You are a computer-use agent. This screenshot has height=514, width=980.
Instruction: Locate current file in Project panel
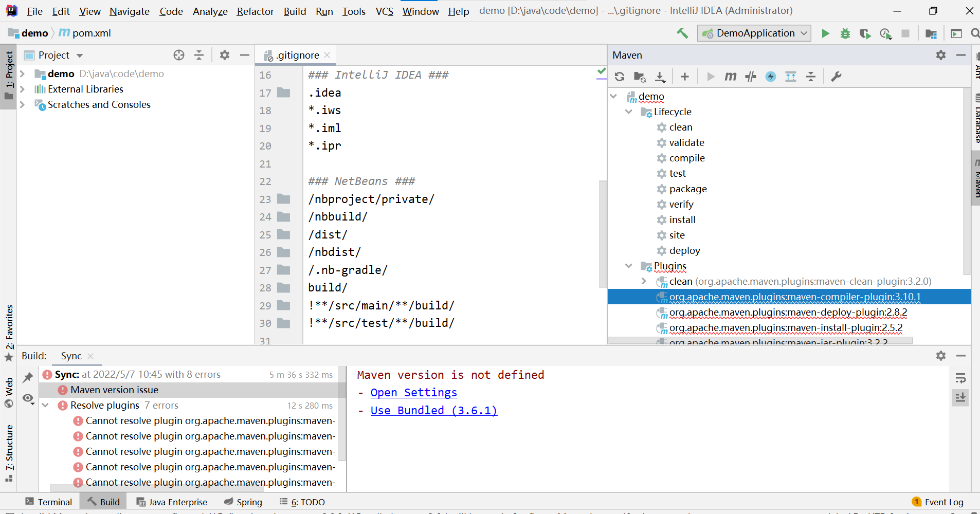click(179, 55)
